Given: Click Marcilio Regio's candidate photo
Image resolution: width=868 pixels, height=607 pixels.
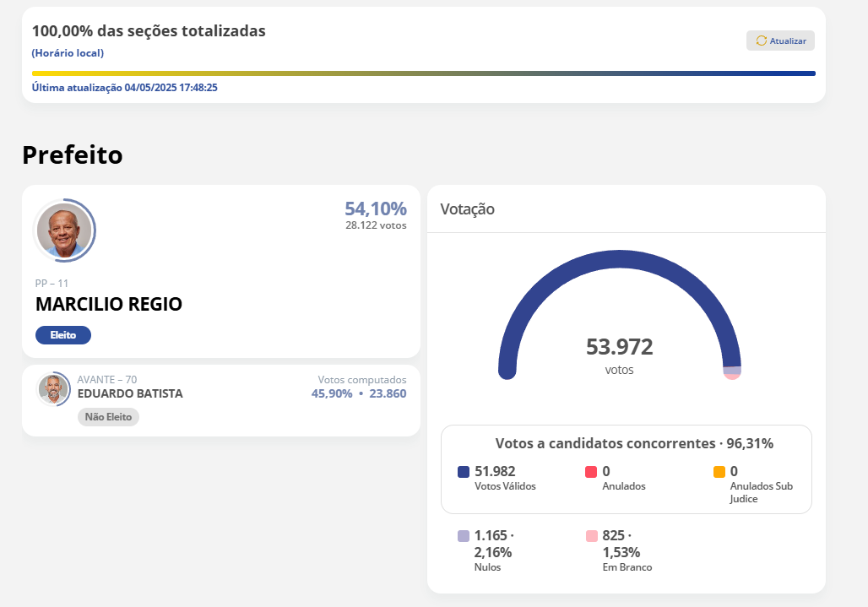Looking at the screenshot, I should (64, 230).
